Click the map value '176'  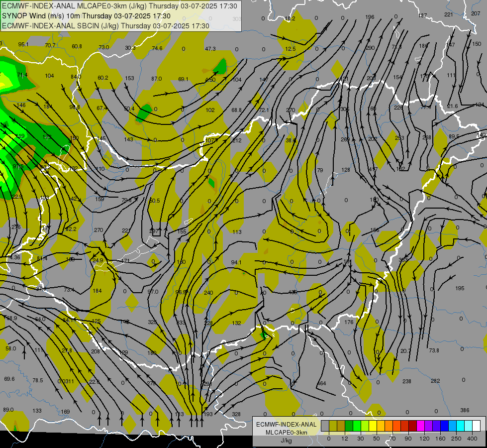[349, 322]
